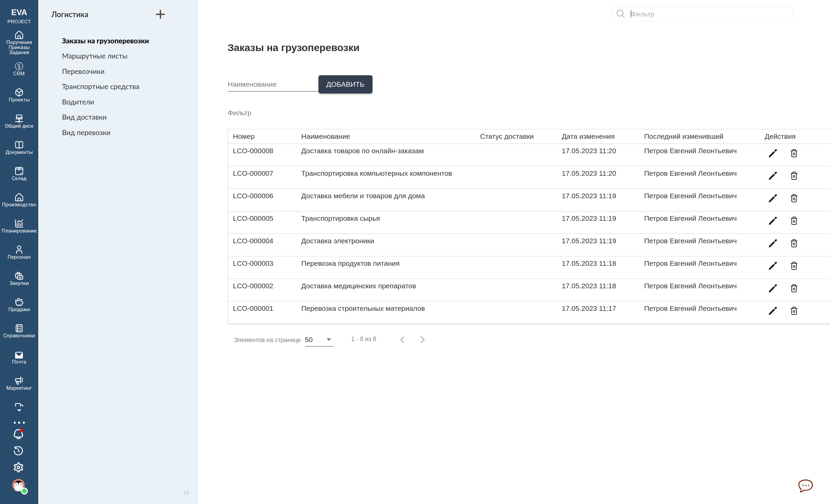Open the CRM module icon
Image resolution: width=830 pixels, height=504 pixels.
[19, 69]
